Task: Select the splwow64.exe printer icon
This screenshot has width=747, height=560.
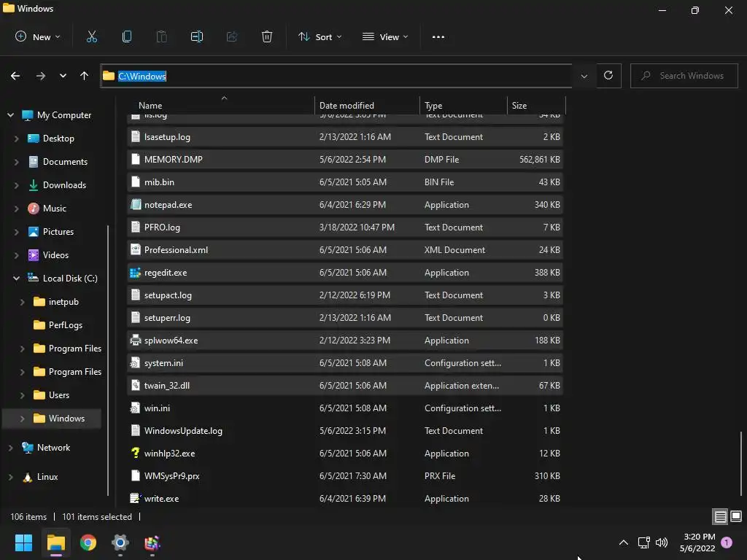Action: click(135, 340)
